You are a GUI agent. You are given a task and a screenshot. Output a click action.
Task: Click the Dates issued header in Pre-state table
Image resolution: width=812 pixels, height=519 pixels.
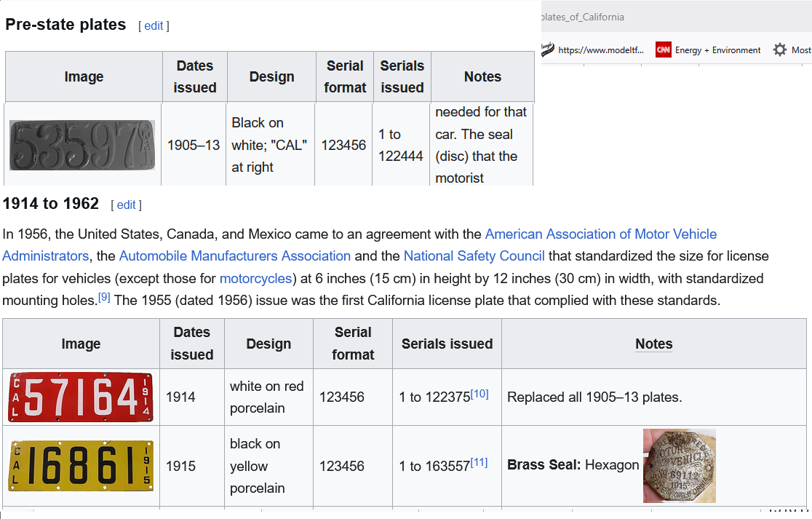(x=195, y=76)
